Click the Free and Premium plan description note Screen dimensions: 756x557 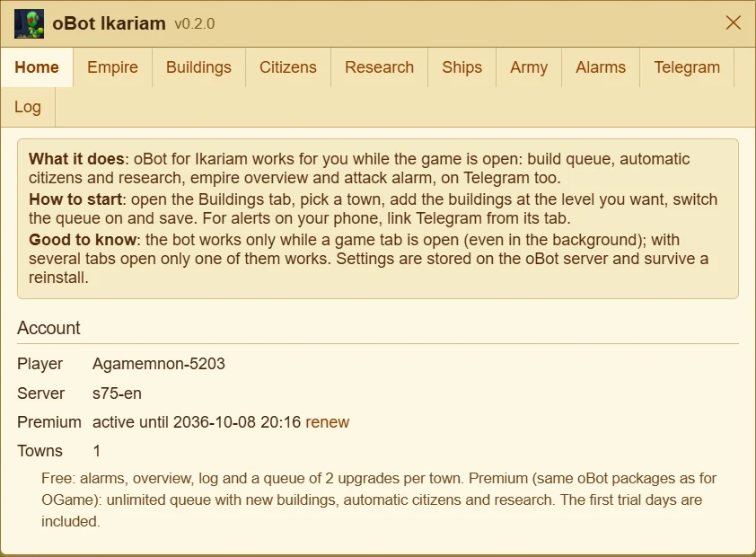click(379, 500)
